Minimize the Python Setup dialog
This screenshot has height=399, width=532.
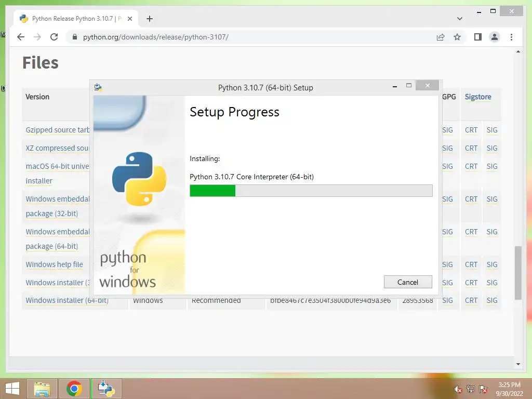(395, 87)
